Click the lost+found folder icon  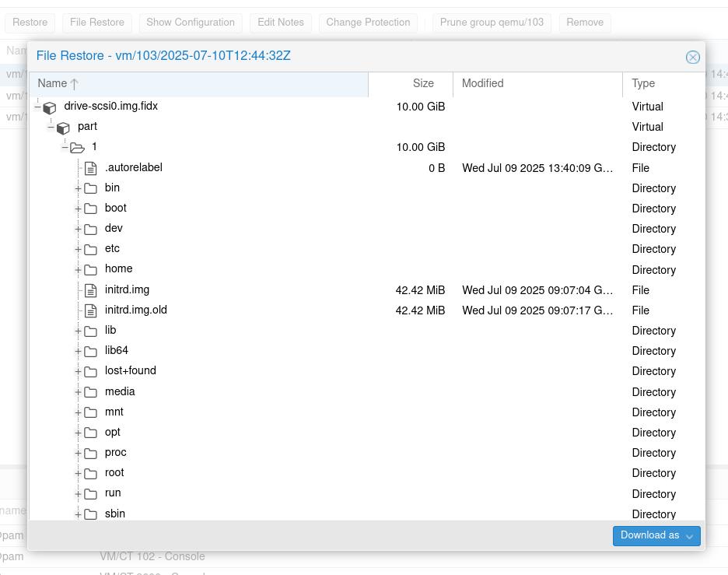pos(91,371)
